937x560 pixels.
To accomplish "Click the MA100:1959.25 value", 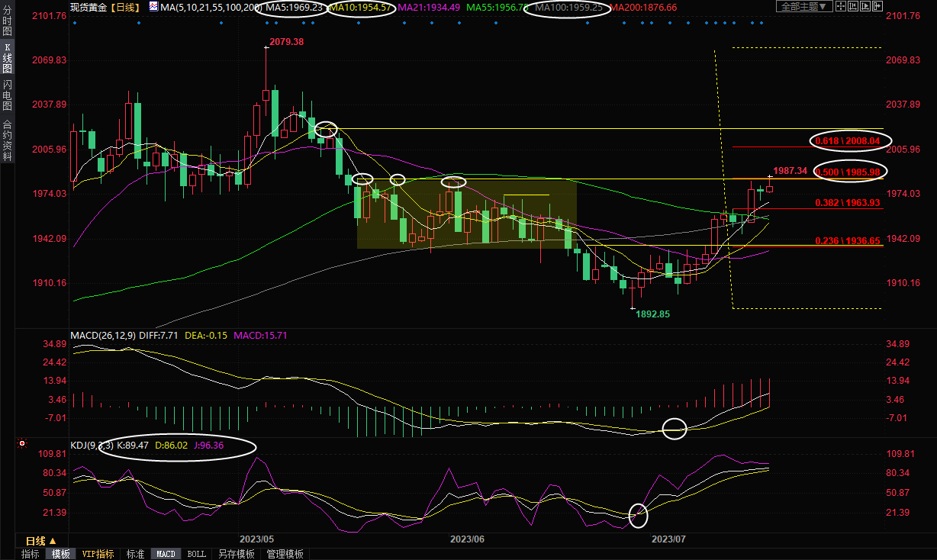I will (569, 7).
